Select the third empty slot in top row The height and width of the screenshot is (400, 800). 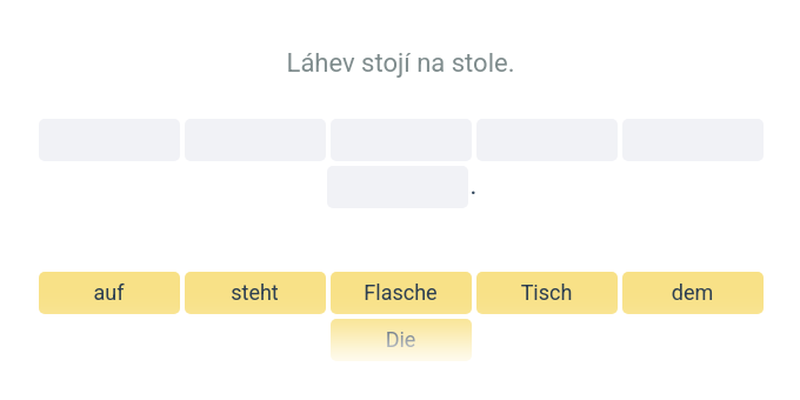pyautogui.click(x=401, y=140)
